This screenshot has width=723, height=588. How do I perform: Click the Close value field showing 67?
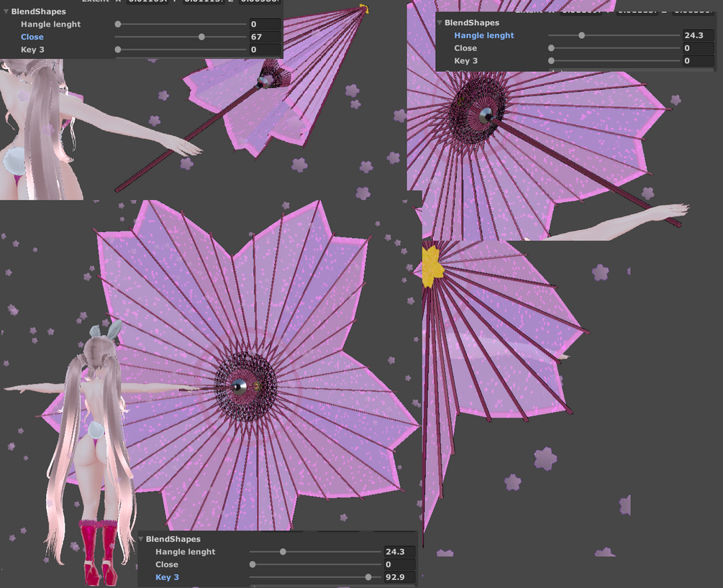pyautogui.click(x=265, y=37)
